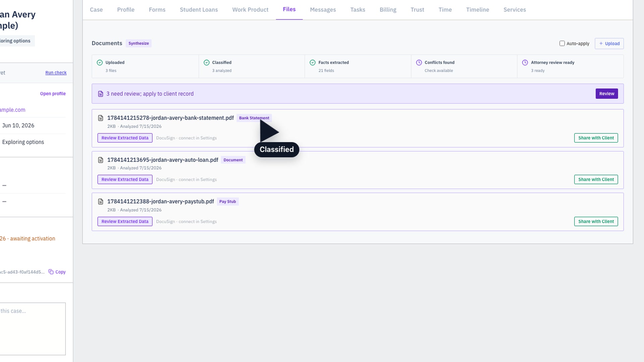Open the Work Product tab

click(250, 10)
